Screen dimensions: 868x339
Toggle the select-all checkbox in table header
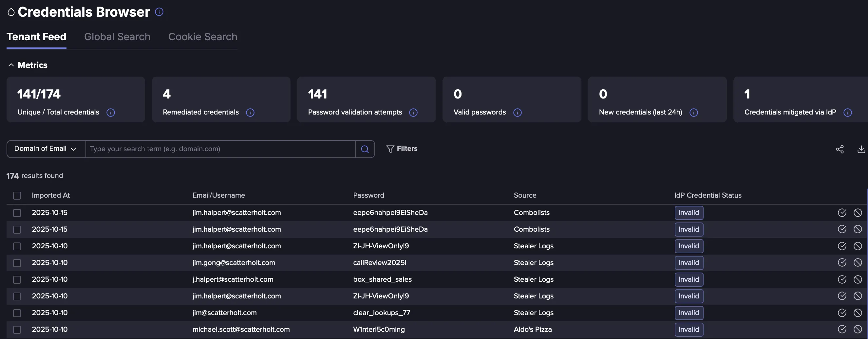17,196
